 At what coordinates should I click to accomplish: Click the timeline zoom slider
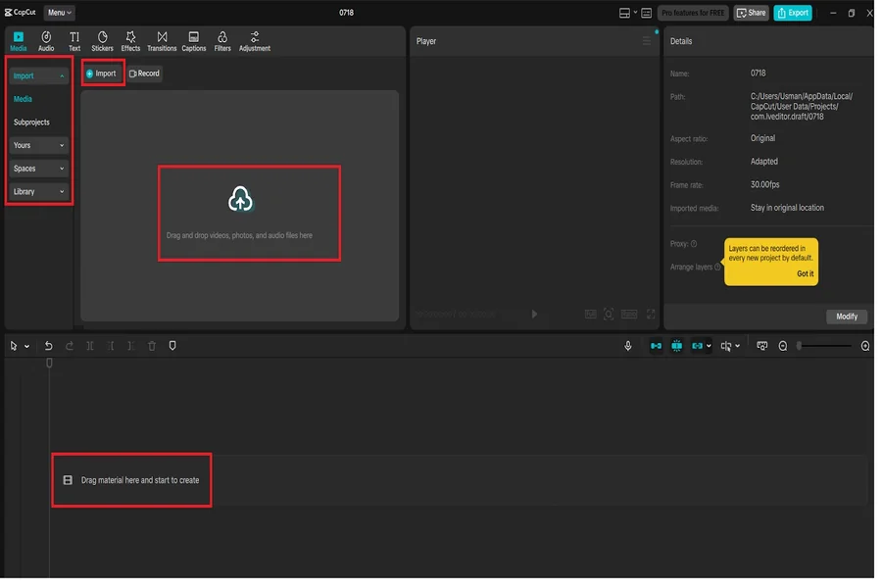823,346
